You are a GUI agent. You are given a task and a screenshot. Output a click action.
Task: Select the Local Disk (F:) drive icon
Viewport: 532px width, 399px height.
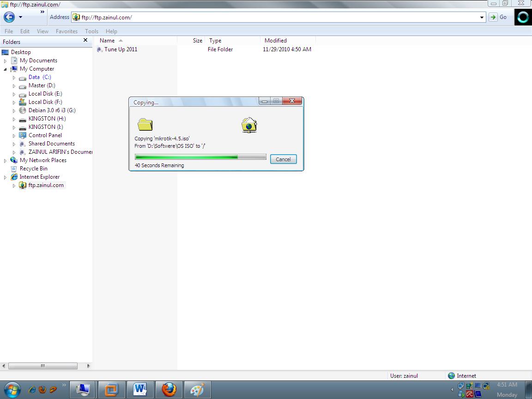point(23,102)
